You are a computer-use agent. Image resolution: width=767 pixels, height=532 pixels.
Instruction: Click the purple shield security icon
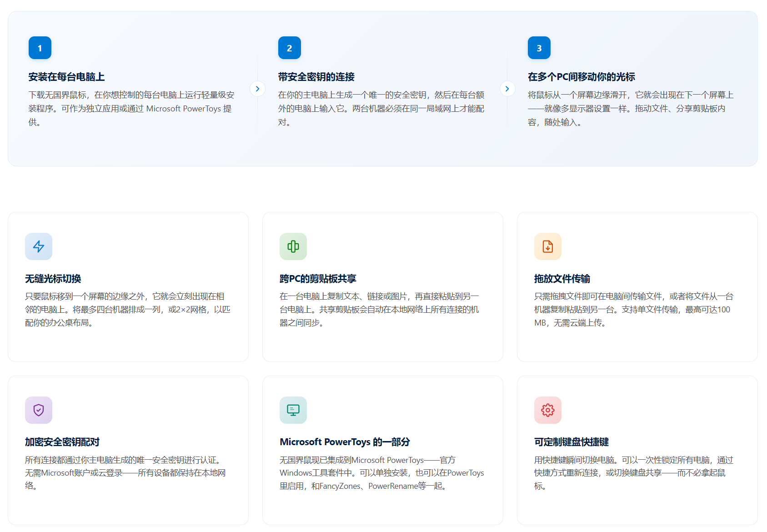point(39,410)
